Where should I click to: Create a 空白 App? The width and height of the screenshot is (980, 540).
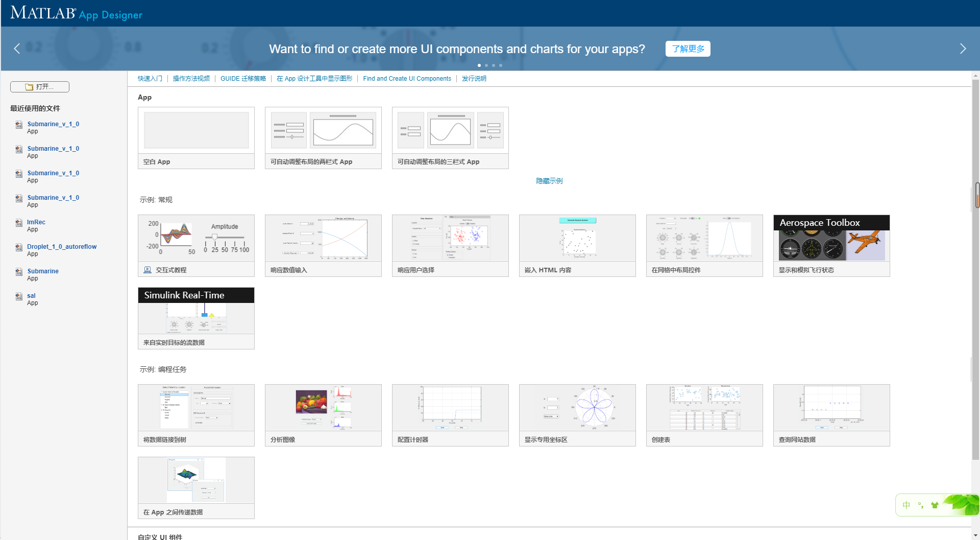tap(196, 138)
